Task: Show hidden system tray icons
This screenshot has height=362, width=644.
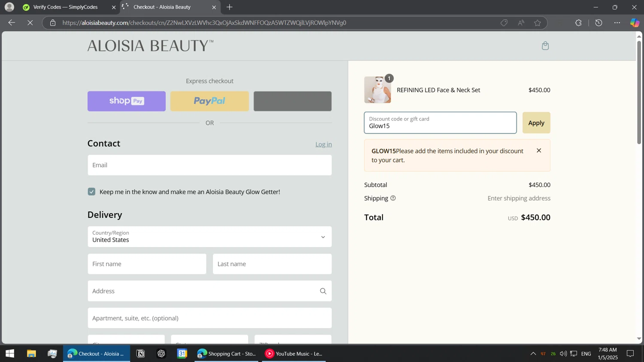Action: [x=533, y=354]
